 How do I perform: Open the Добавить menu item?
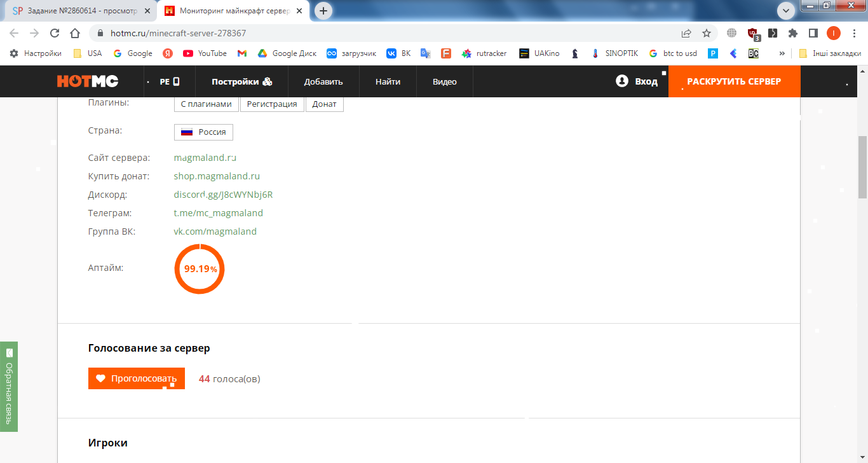point(323,81)
